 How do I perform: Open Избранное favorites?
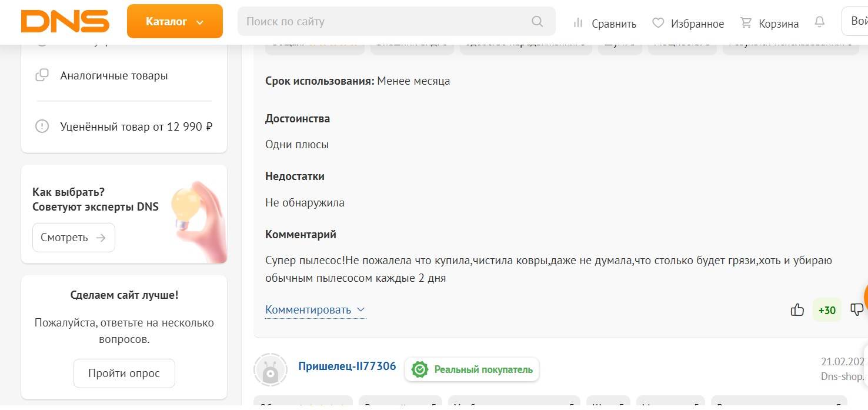click(x=688, y=24)
